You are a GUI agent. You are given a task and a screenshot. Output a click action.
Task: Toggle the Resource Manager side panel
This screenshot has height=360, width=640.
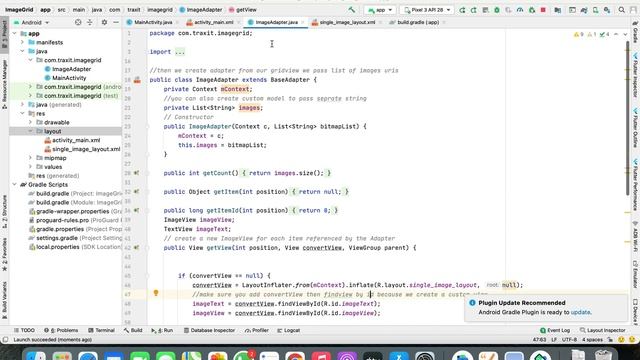pos(4,84)
